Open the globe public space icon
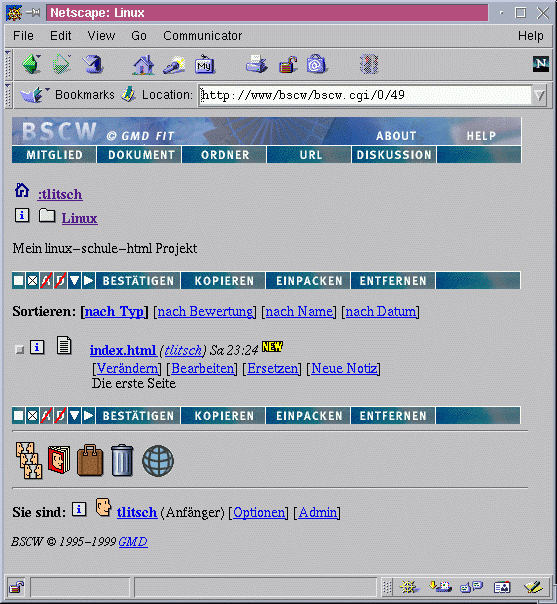Viewport: 557px width, 604px height. pyautogui.click(x=158, y=461)
